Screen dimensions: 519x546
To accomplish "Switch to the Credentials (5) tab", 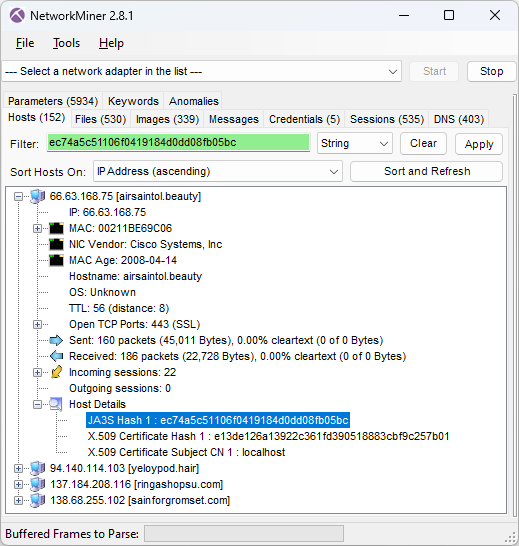I will 304,119.
